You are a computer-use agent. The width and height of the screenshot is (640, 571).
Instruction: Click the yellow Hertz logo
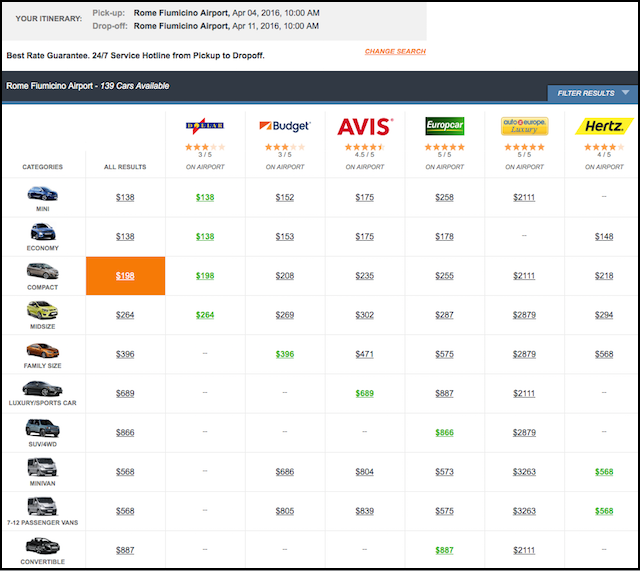coord(603,126)
